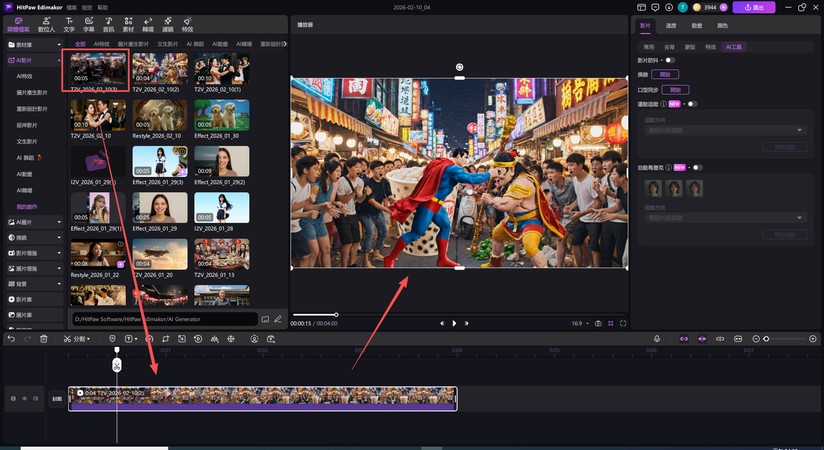824x450 pixels.
Task: Open the 16:9 aspect ratio dropdown
Action: pos(578,323)
